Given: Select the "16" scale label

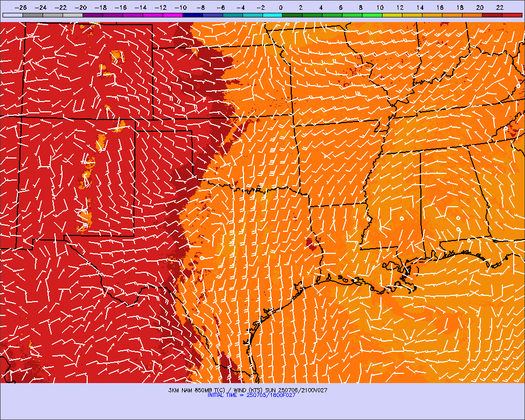Looking at the screenshot, I should coord(440,8).
